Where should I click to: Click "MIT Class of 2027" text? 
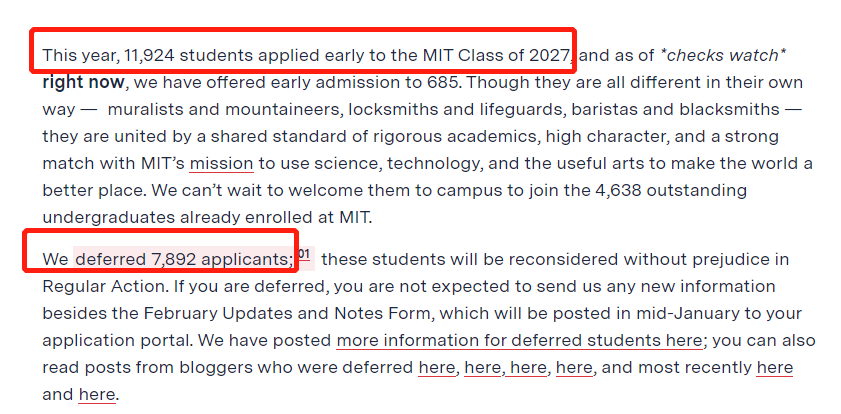[497, 55]
